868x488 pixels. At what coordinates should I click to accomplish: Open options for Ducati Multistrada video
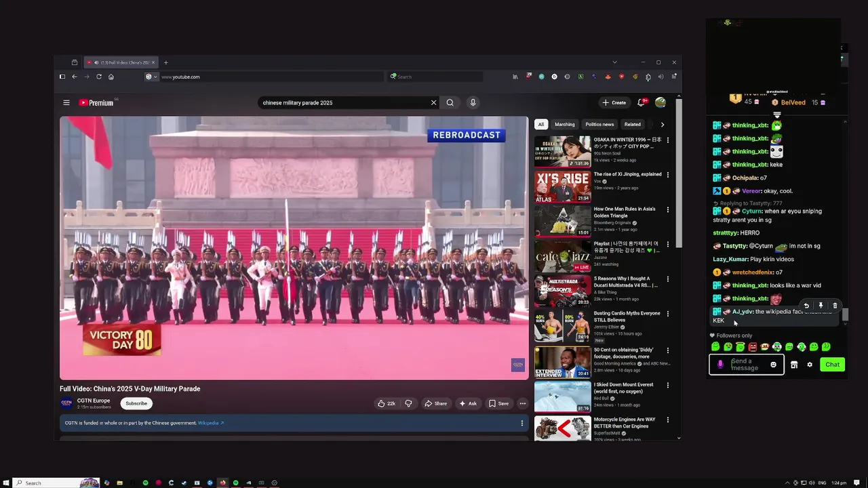[668, 279]
